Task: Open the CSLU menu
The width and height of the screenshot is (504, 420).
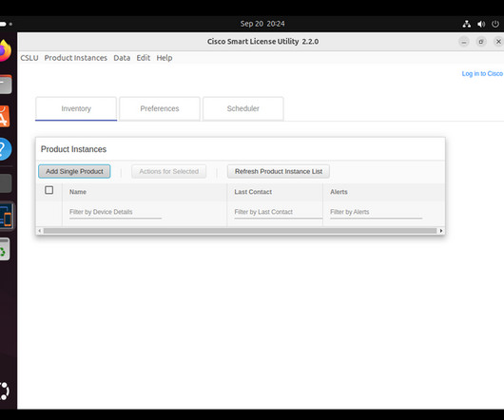Action: click(x=29, y=58)
